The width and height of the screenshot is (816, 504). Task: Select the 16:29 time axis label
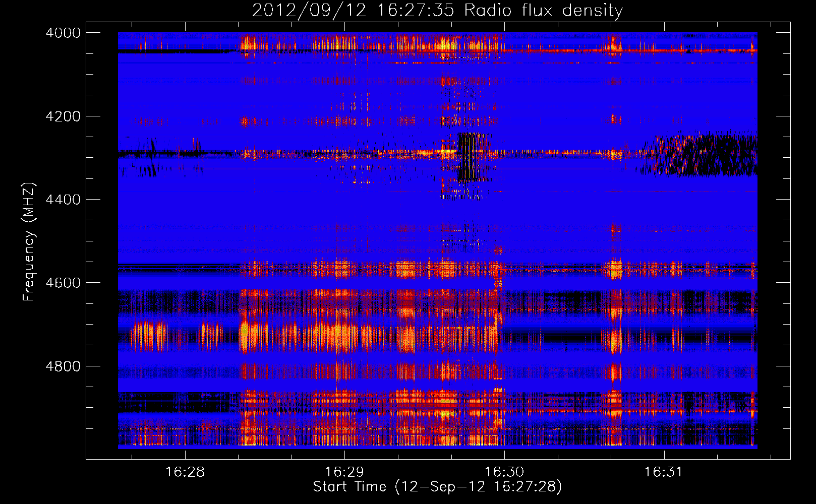coord(344,472)
